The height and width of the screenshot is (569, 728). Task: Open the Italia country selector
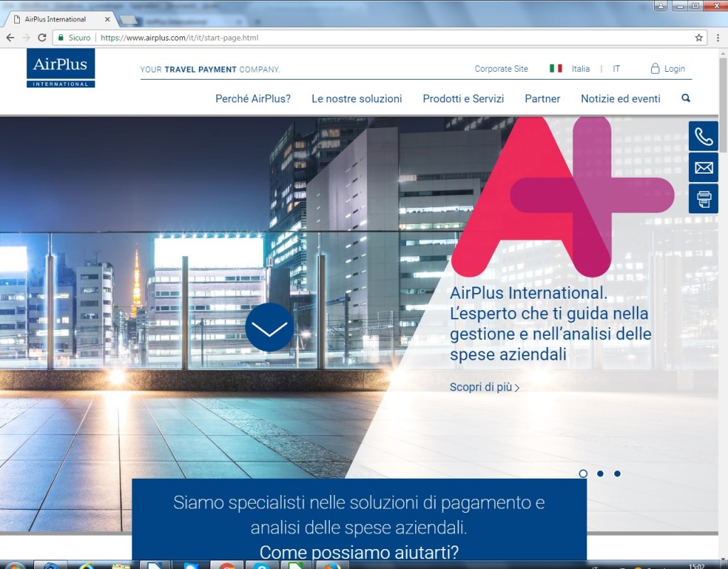tap(580, 69)
